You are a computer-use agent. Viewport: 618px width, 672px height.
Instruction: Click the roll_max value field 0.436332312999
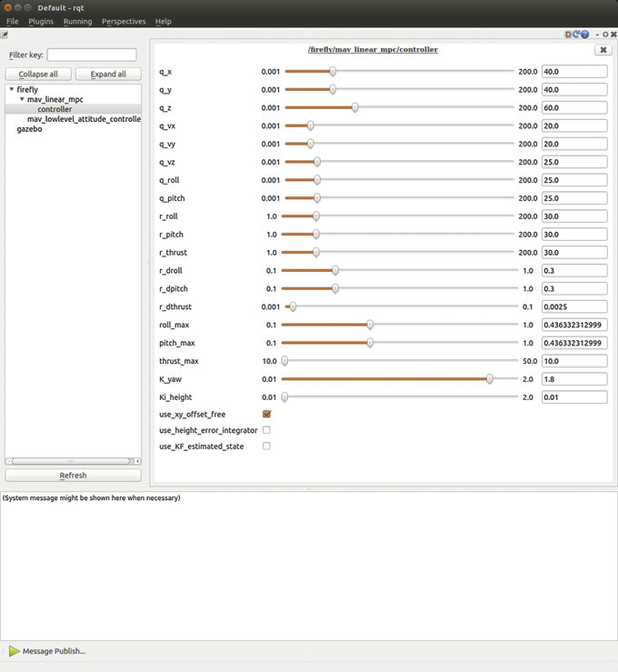coord(574,325)
